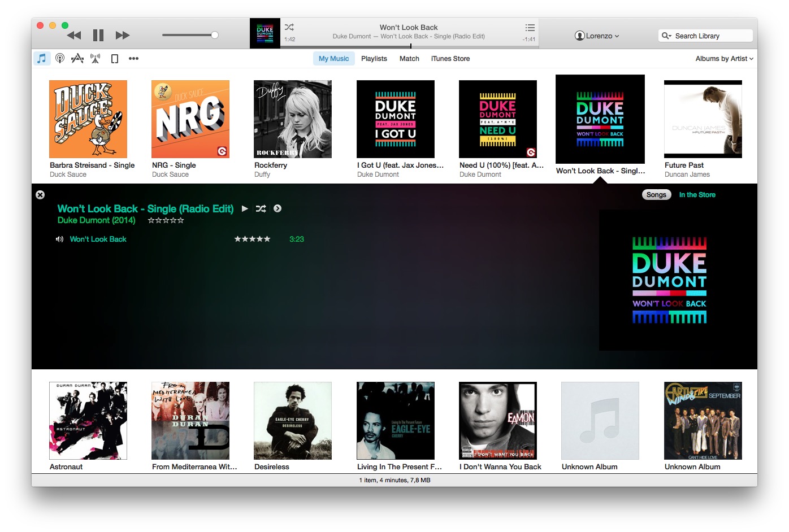Select the iPhone device icon
The width and height of the screenshot is (789, 532).
pyautogui.click(x=115, y=59)
